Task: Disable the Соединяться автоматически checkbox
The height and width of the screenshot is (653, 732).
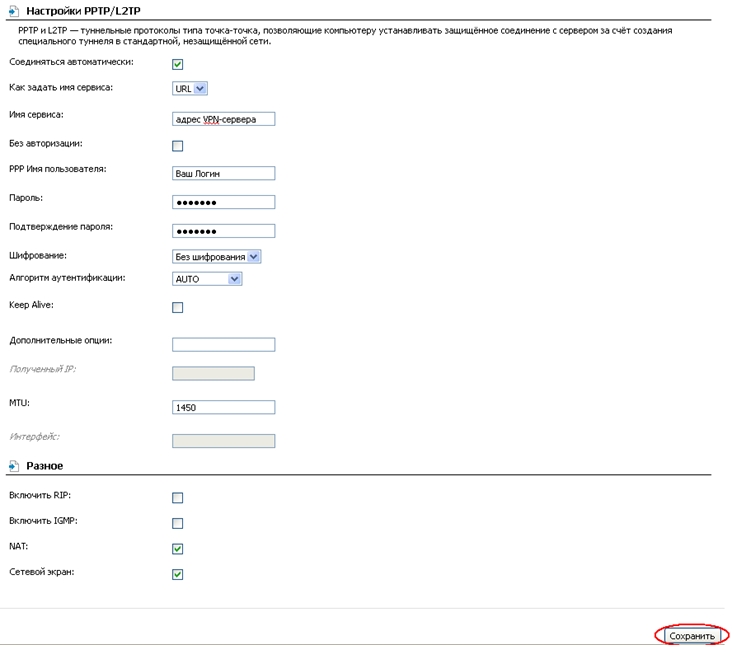Action: (x=178, y=64)
